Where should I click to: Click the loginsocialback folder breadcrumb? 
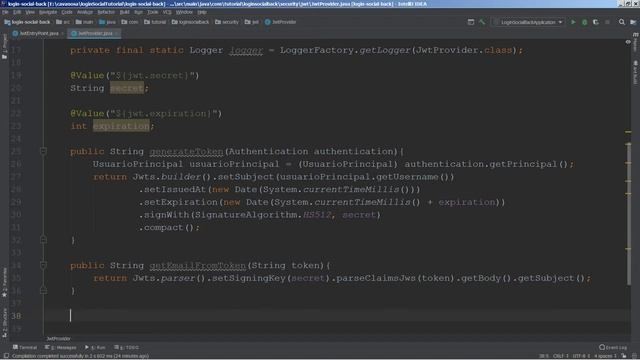click(191, 22)
